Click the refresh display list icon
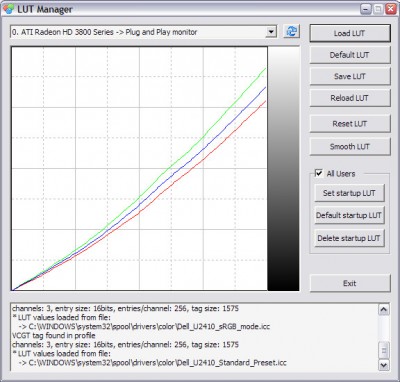This screenshot has height=382, width=400. 292,32
